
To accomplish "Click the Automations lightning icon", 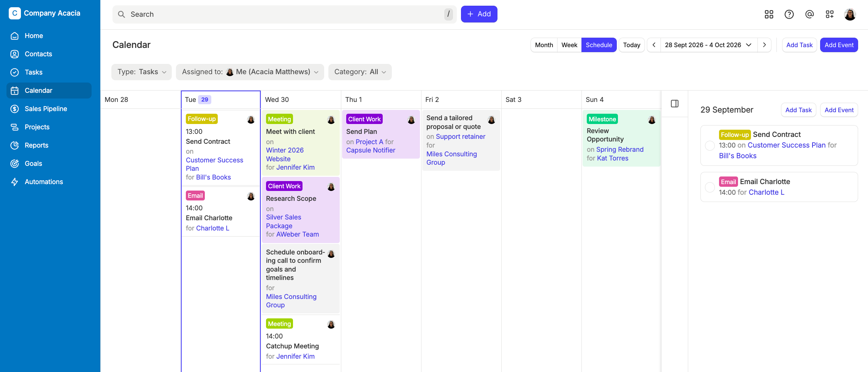I will (x=14, y=182).
